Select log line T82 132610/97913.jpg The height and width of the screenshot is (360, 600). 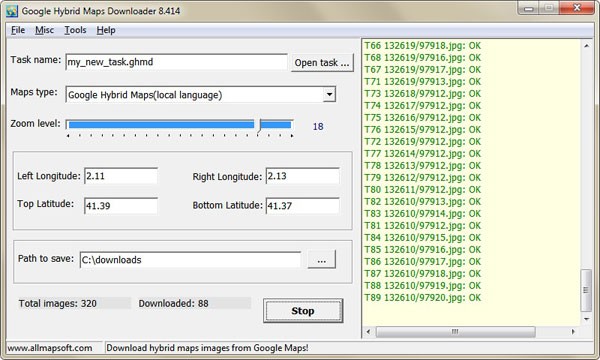pos(422,201)
